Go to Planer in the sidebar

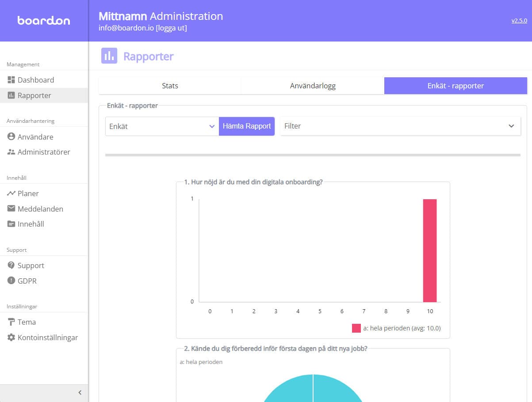click(28, 193)
